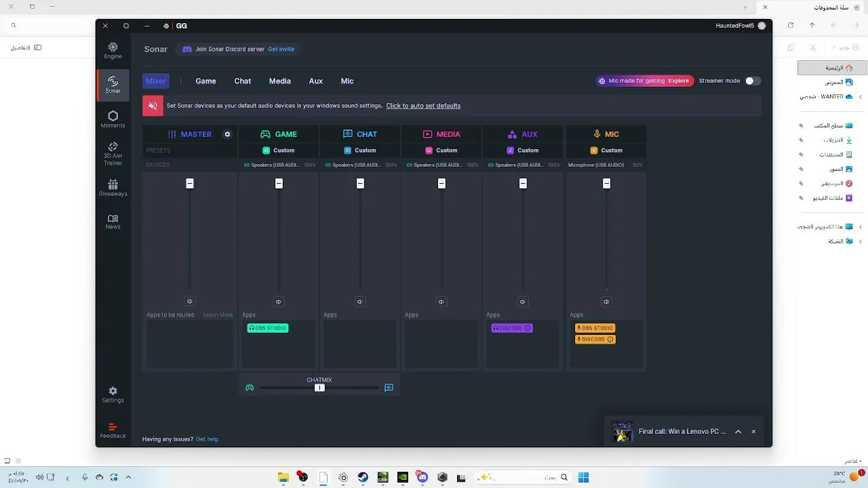Select OBS Studio app in Mic channel
Viewport: 868px width, 488px height.
click(595, 328)
